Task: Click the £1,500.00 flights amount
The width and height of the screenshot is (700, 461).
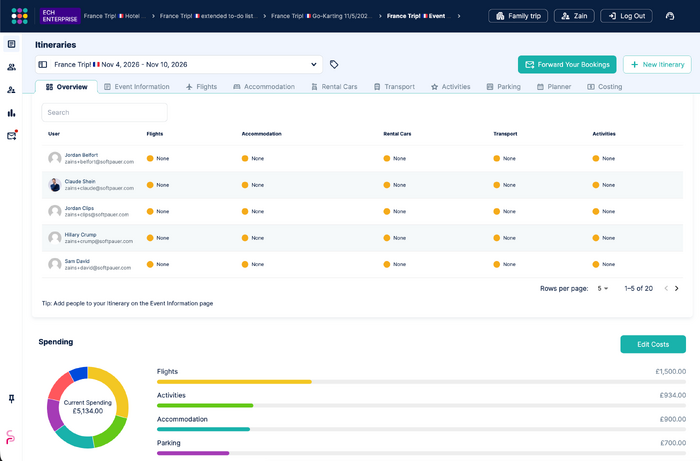Action: (x=671, y=371)
